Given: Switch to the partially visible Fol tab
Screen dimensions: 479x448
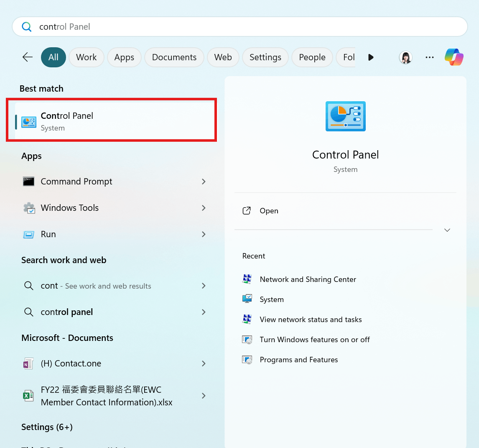Looking at the screenshot, I should (346, 57).
